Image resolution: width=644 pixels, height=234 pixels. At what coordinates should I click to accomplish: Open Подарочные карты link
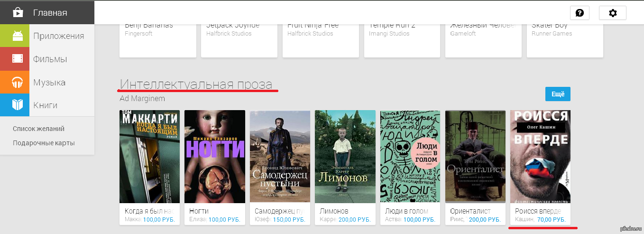click(44, 143)
